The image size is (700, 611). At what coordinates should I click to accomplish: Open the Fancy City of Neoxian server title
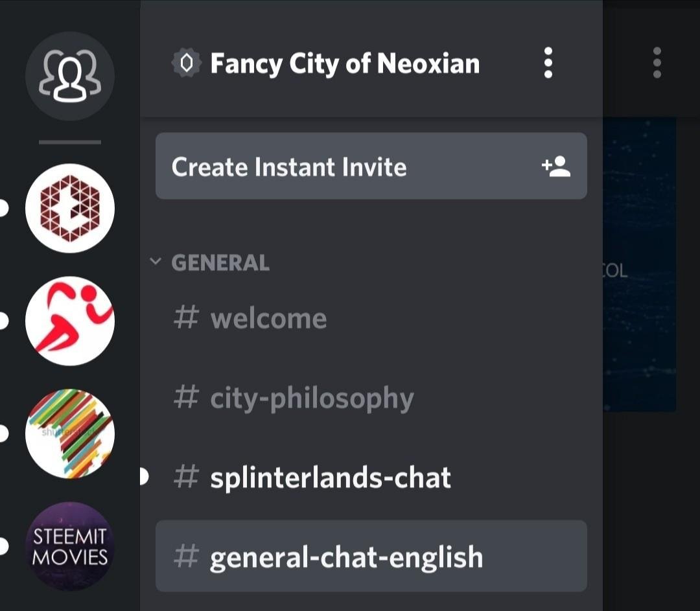pyautogui.click(x=345, y=63)
